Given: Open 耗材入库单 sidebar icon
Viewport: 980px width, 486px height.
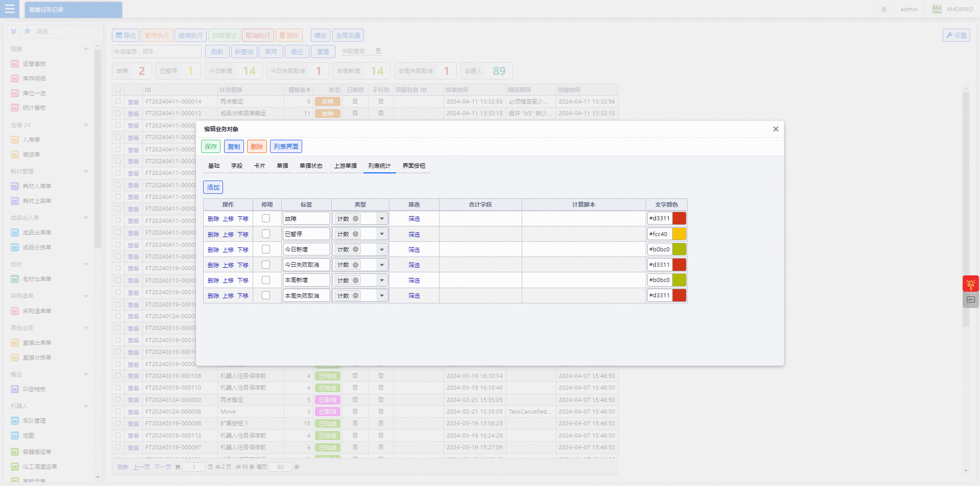Looking at the screenshot, I should pyautogui.click(x=15, y=186).
